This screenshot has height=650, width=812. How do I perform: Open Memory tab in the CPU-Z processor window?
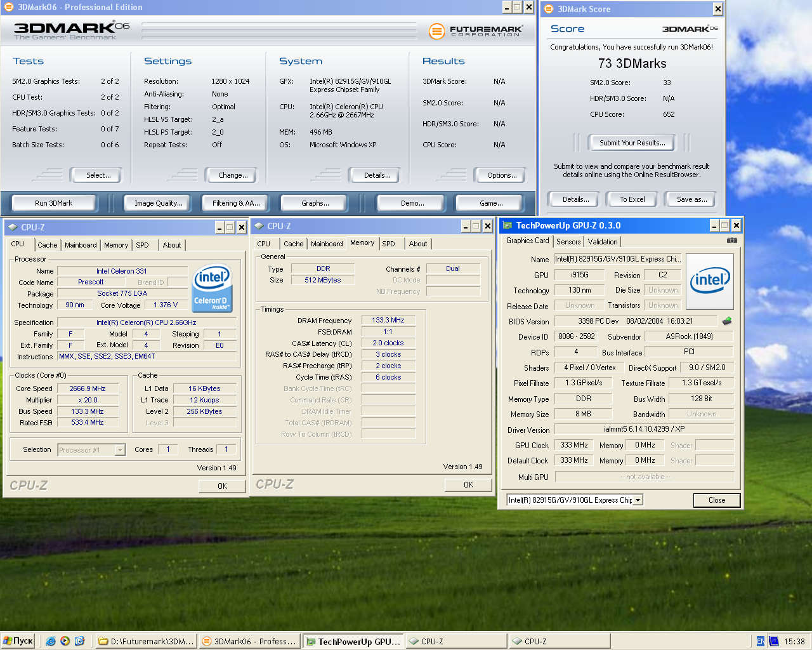click(x=116, y=245)
